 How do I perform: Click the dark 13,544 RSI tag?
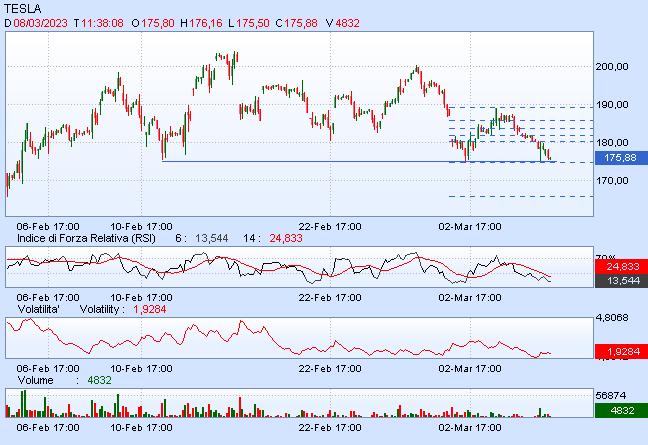coord(621,281)
